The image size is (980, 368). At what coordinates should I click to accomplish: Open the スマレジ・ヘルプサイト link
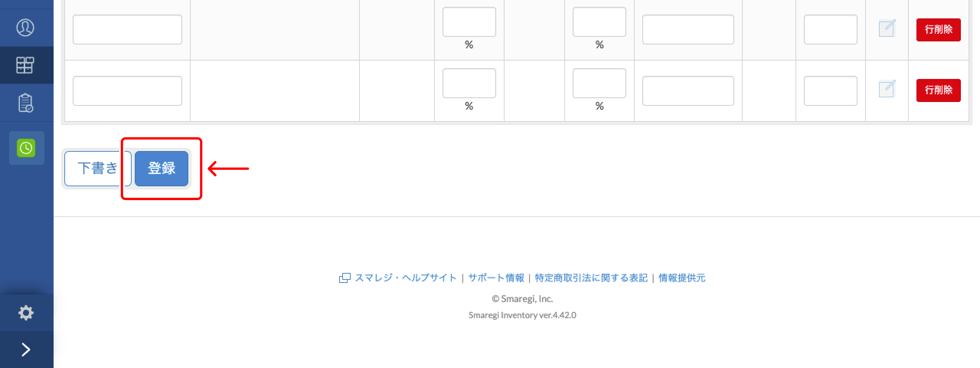(405, 278)
